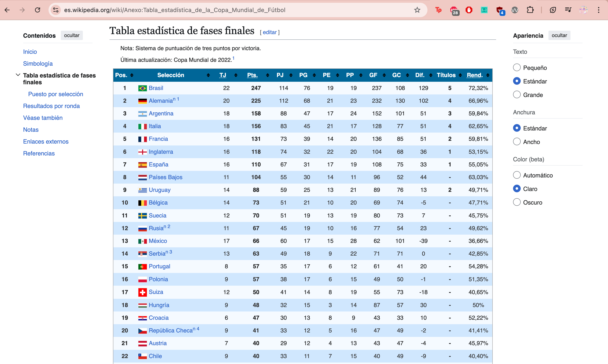Reload the page with the refresh icon
This screenshot has width=608, height=364.
[x=38, y=10]
